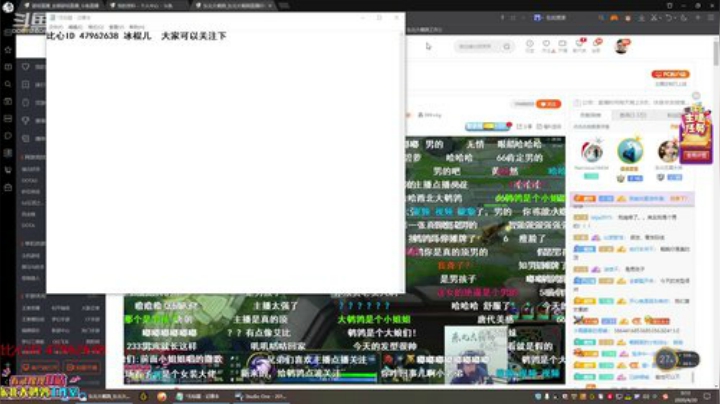The image size is (720, 404).
Task: Open the followed list heart icon in header
Action: 546,45
